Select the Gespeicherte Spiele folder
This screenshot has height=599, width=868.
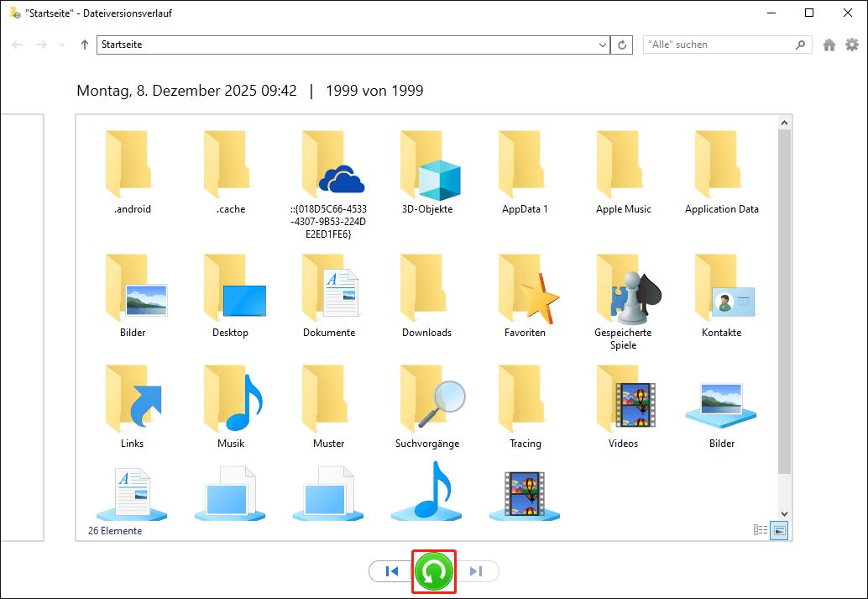pos(623,297)
